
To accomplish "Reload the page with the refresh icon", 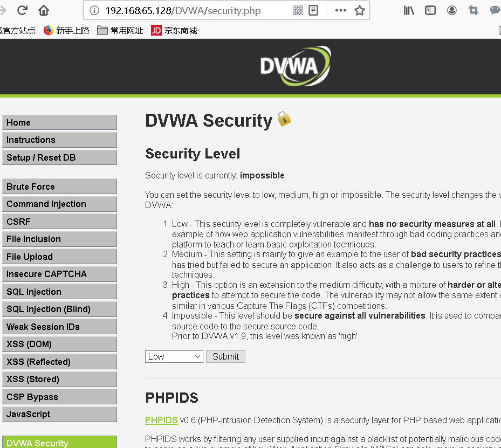I will pos(22,10).
